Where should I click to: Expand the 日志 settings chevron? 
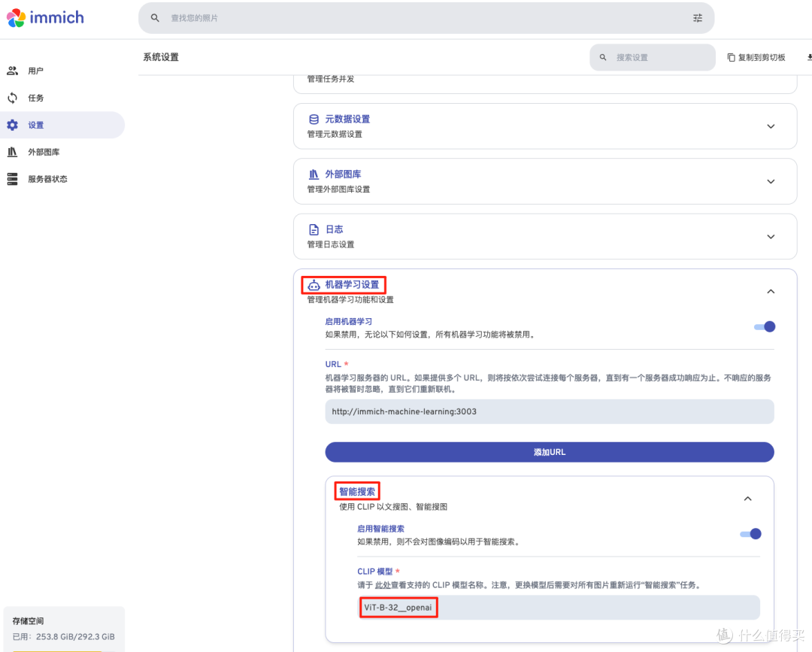[x=771, y=237]
